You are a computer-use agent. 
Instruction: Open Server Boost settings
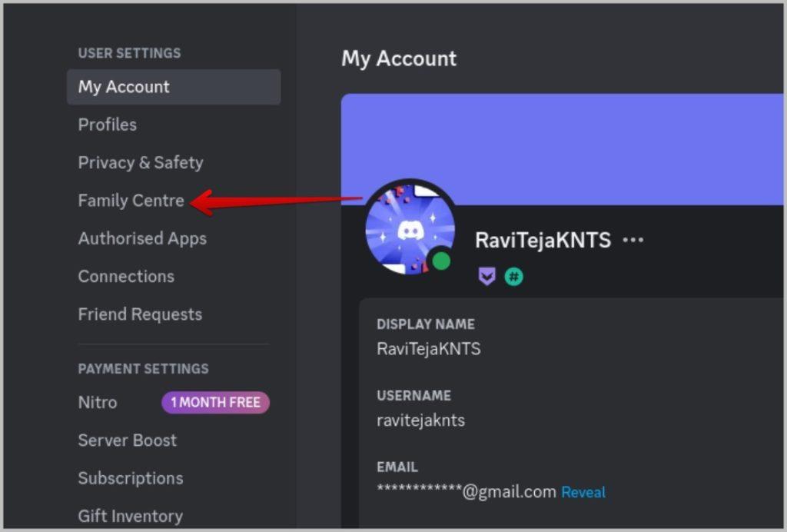tap(128, 441)
